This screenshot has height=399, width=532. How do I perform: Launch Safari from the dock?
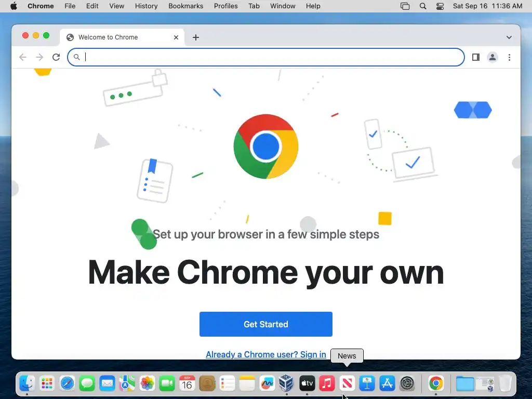67,383
